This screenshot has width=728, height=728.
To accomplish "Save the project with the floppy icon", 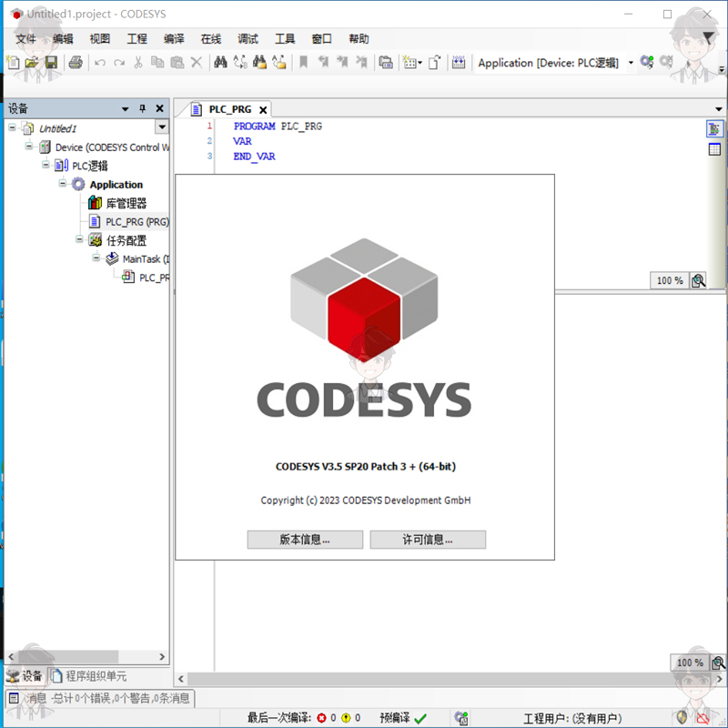I will (51, 62).
